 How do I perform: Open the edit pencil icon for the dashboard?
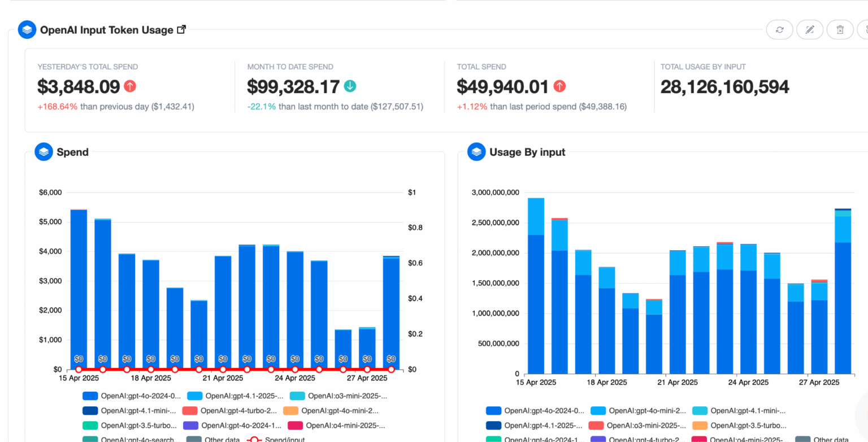point(810,29)
